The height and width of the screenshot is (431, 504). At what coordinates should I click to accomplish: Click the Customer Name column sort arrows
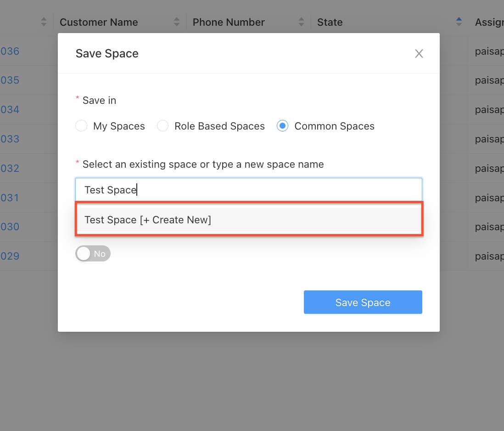pos(177,22)
